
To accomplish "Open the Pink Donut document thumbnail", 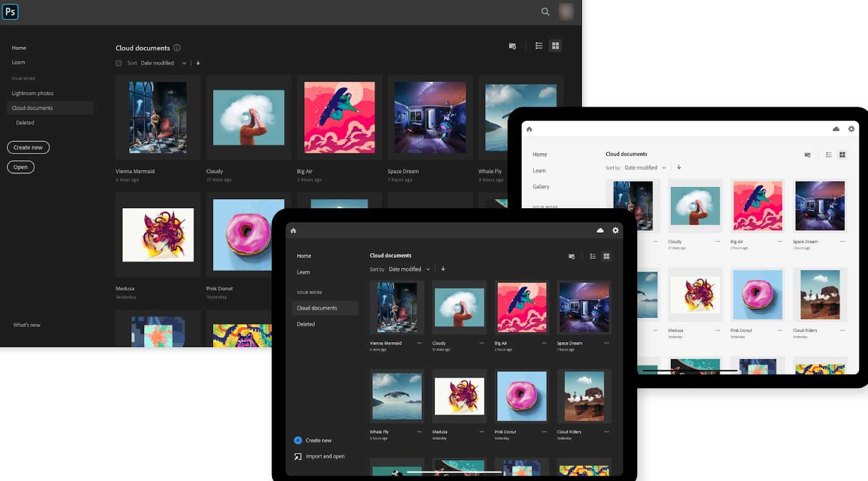I will [248, 234].
